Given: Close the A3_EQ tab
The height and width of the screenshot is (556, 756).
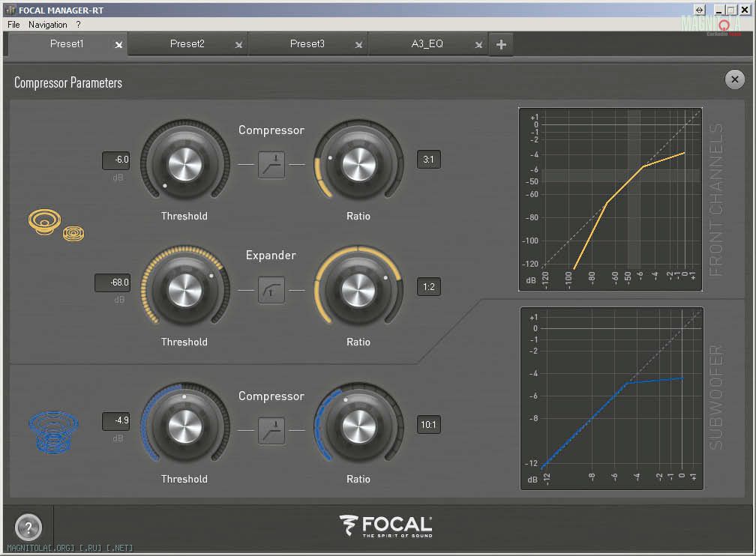Looking at the screenshot, I should tap(478, 45).
